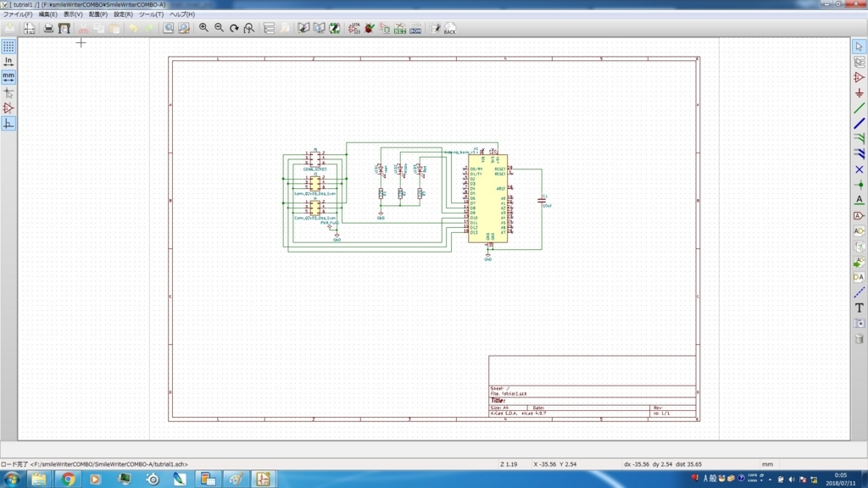Viewport: 868px width, 488px height.
Task: Switch units to inches
Action: tap(8, 62)
